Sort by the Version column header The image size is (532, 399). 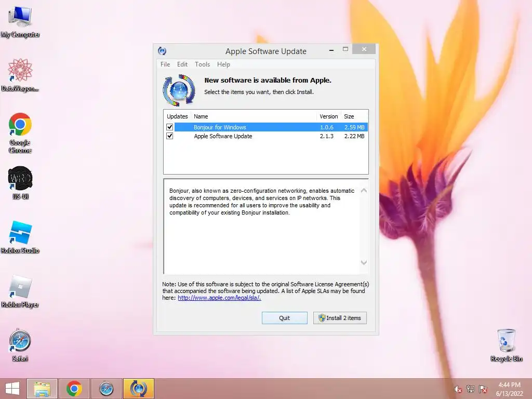click(329, 116)
